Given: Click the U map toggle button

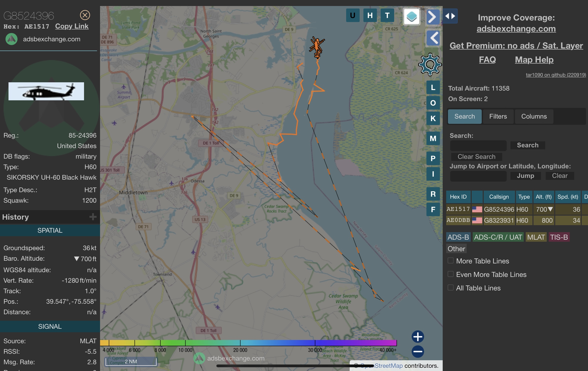Looking at the screenshot, I should coord(353,16).
